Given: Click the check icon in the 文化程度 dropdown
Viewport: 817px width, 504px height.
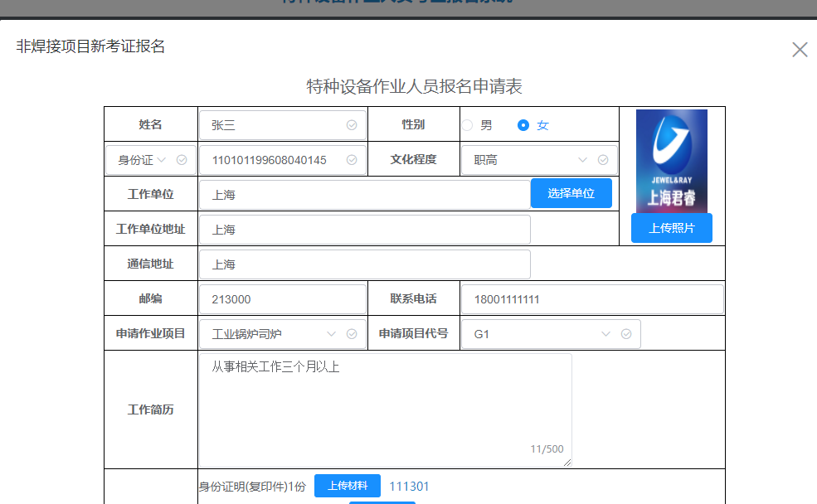Looking at the screenshot, I should [603, 160].
